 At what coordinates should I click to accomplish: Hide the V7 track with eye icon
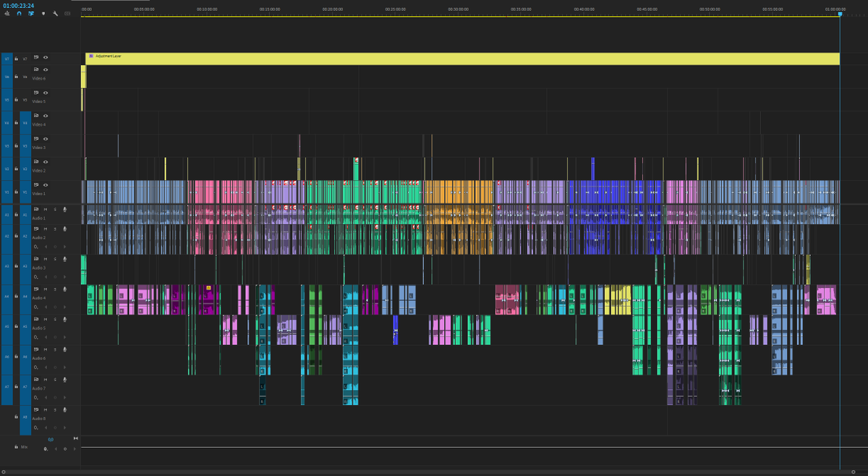pyautogui.click(x=46, y=58)
